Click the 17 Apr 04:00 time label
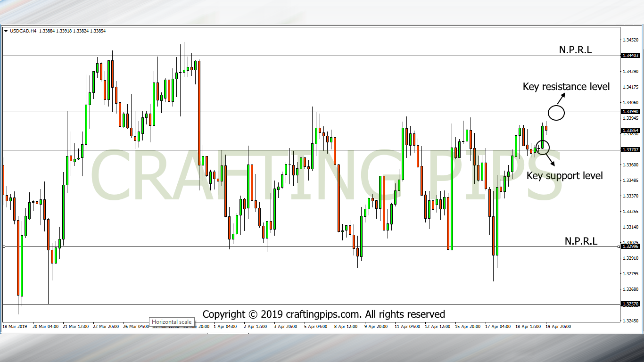The width and height of the screenshot is (644, 362). [x=498, y=326]
